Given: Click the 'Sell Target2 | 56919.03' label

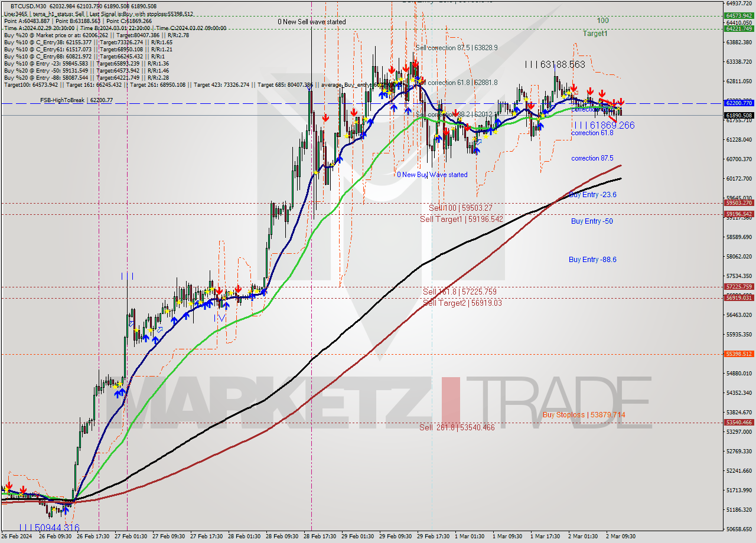Looking at the screenshot, I should [462, 303].
